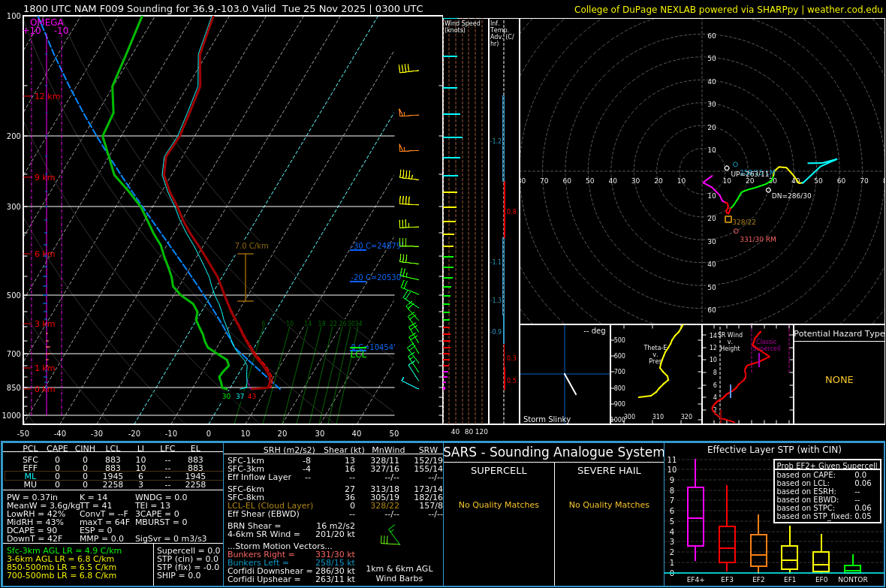Viewport: 886px width, 588px height.
Task: Select the 'SR Wind v. Height' panel label
Action: (x=730, y=342)
